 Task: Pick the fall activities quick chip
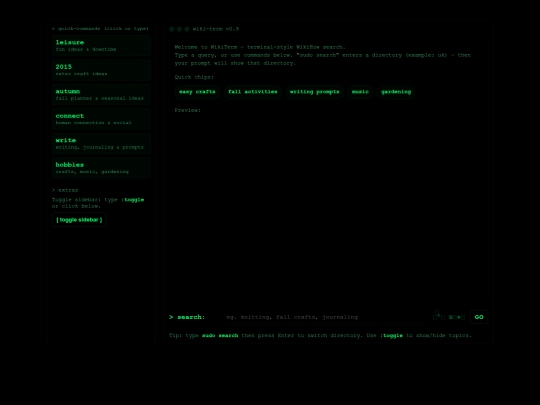pyautogui.click(x=253, y=92)
